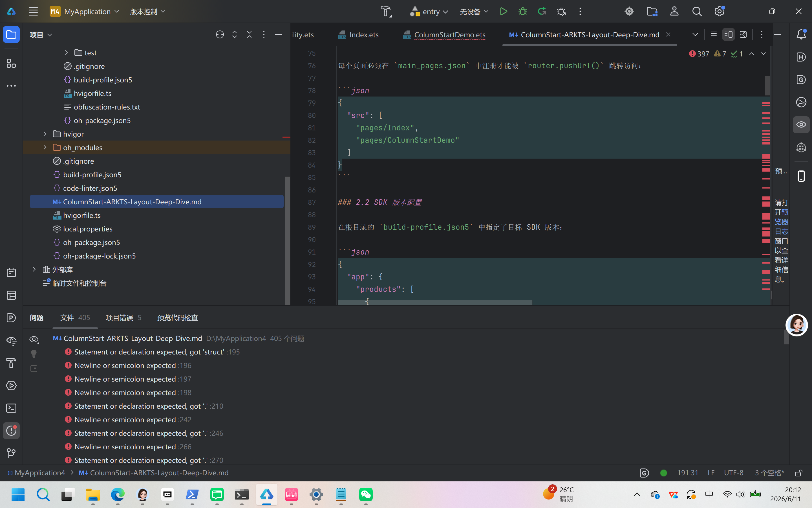Select the 项目错误 5 tab
The height and width of the screenshot is (508, 812).
click(123, 317)
